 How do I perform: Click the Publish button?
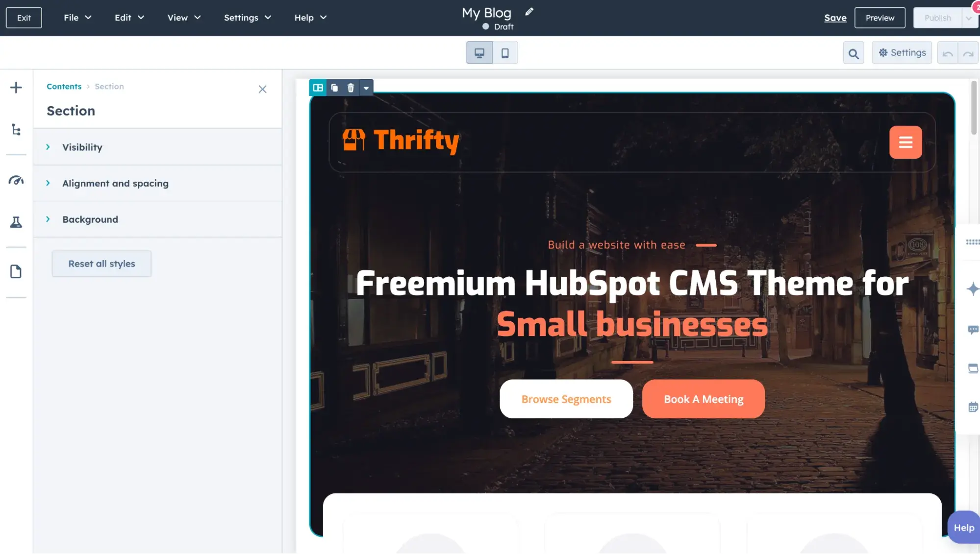tap(938, 18)
